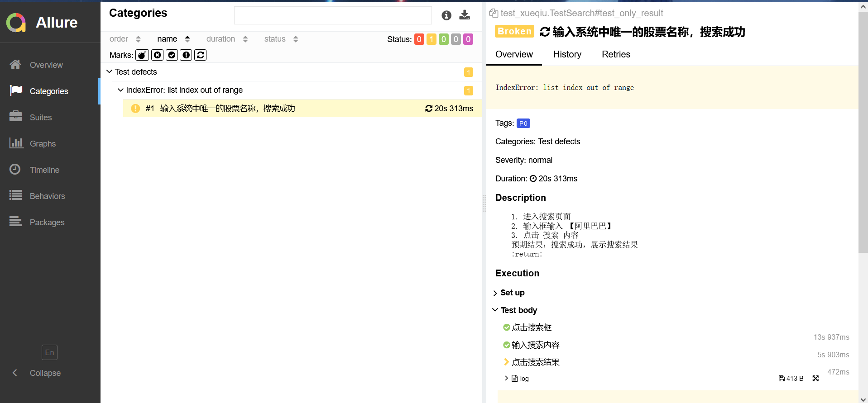
Task: Toggle the new-passed check mark filter
Action: point(172,55)
